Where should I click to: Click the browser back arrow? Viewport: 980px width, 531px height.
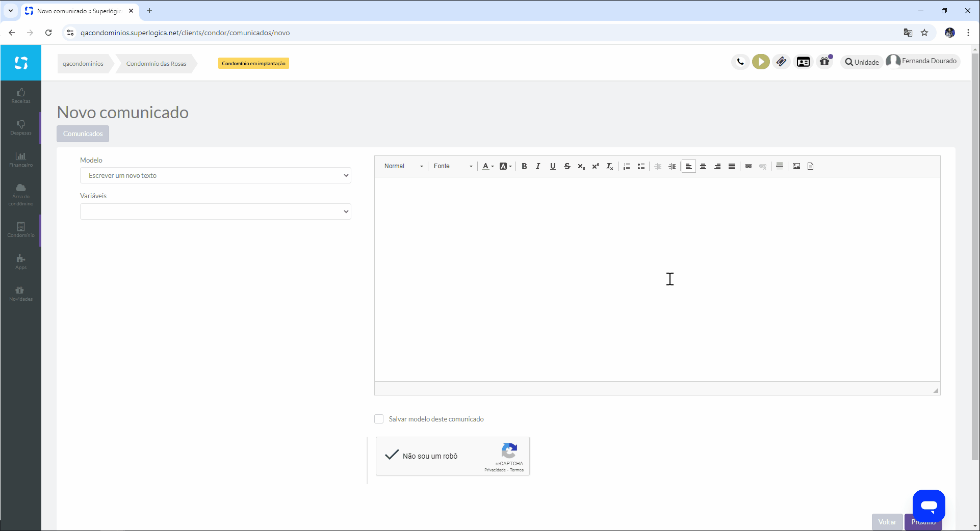point(12,33)
